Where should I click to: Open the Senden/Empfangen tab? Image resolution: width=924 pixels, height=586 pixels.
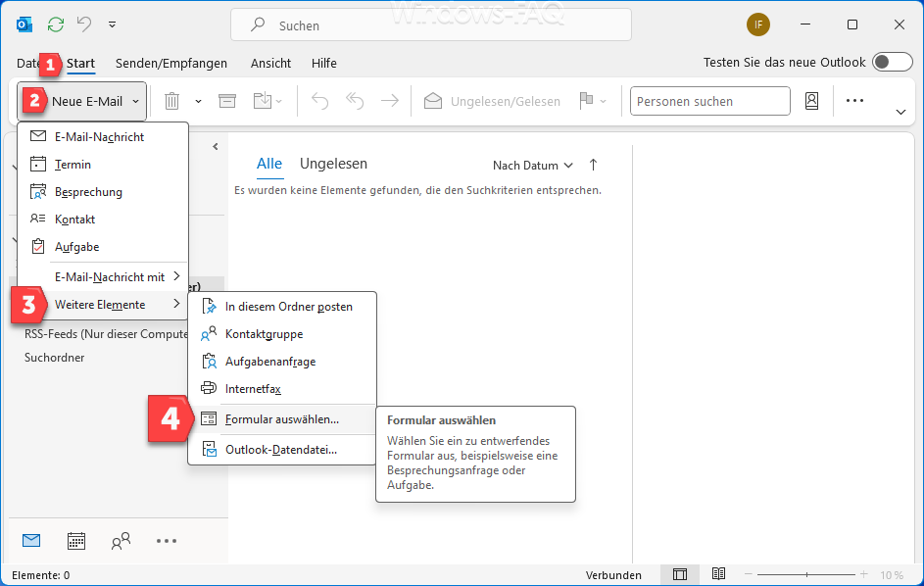pyautogui.click(x=170, y=63)
